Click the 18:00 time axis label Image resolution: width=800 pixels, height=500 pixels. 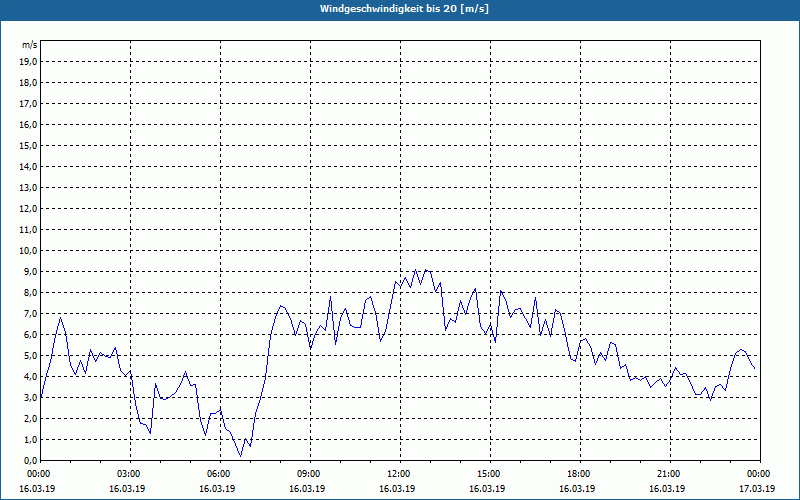point(578,474)
